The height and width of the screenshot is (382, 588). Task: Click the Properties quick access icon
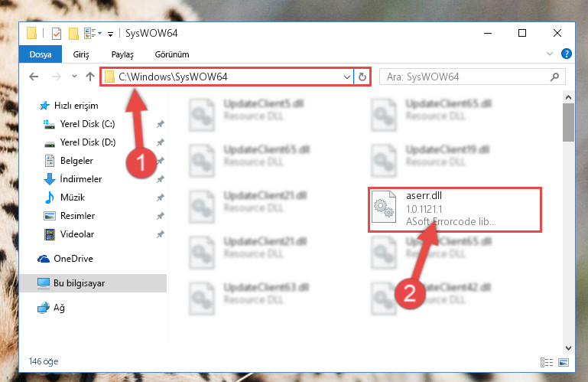click(x=57, y=34)
